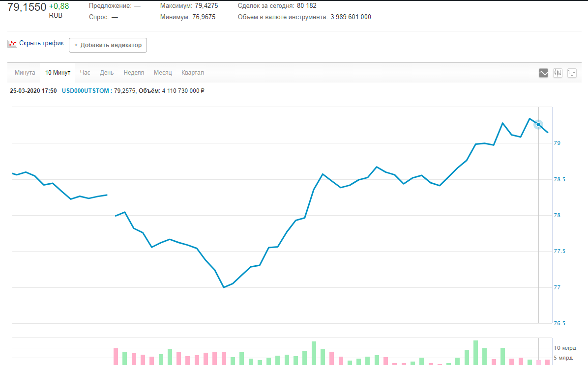
Task: Click the current price value 79,1550
Action: 27,7
